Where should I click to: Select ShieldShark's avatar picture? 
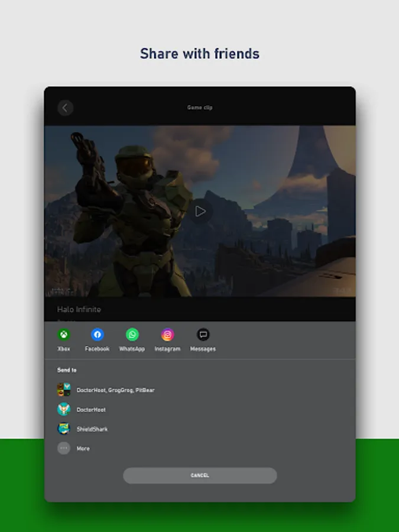coord(64,429)
